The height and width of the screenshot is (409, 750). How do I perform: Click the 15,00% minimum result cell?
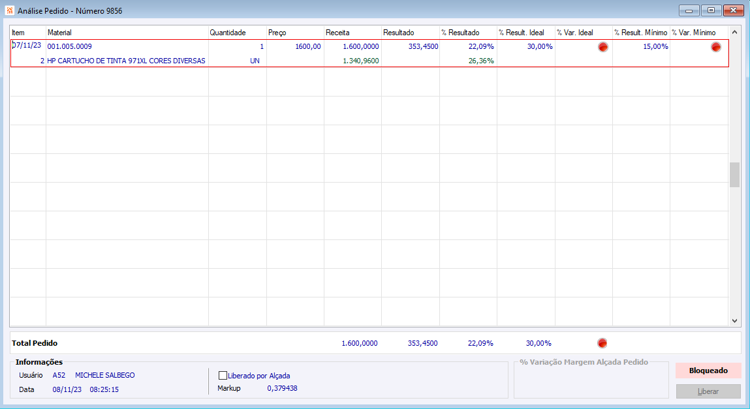(656, 46)
